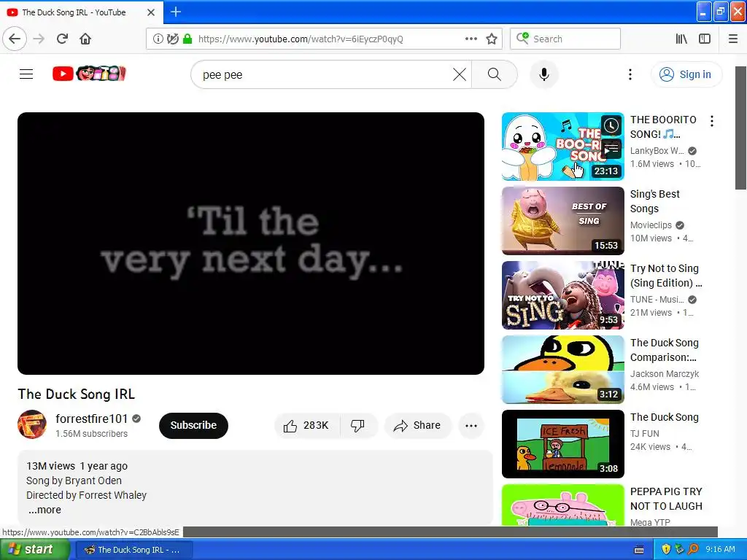The height and width of the screenshot is (560, 747).
Task: Close The Duck Song IRL tab
Action: 151,12
